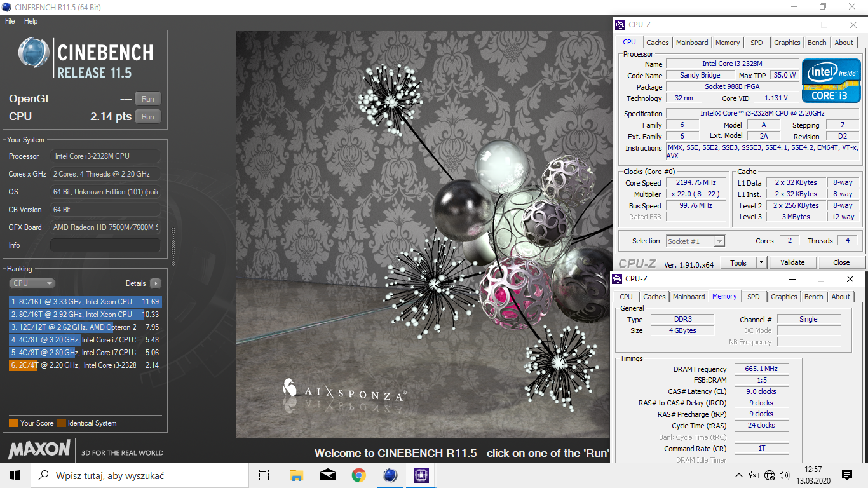Screen dimensions: 868x488
Task: Open the Selection Socket #1 combo box
Action: pos(695,241)
